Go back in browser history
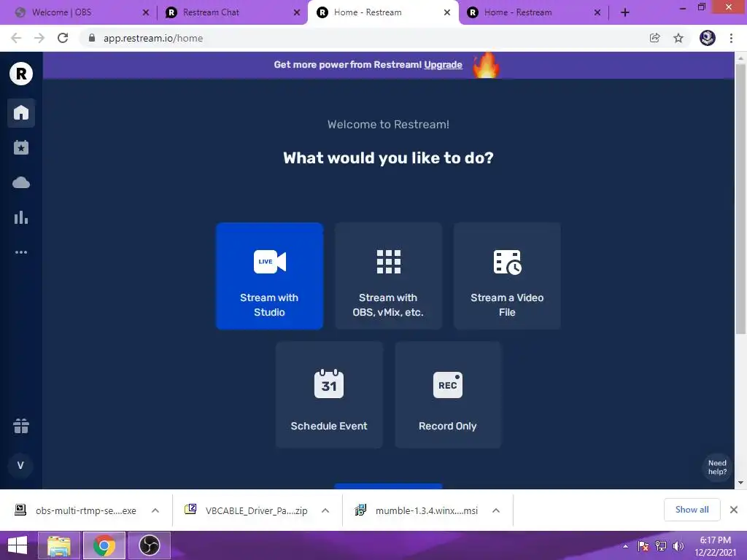The height and width of the screenshot is (560, 747). (x=16, y=38)
